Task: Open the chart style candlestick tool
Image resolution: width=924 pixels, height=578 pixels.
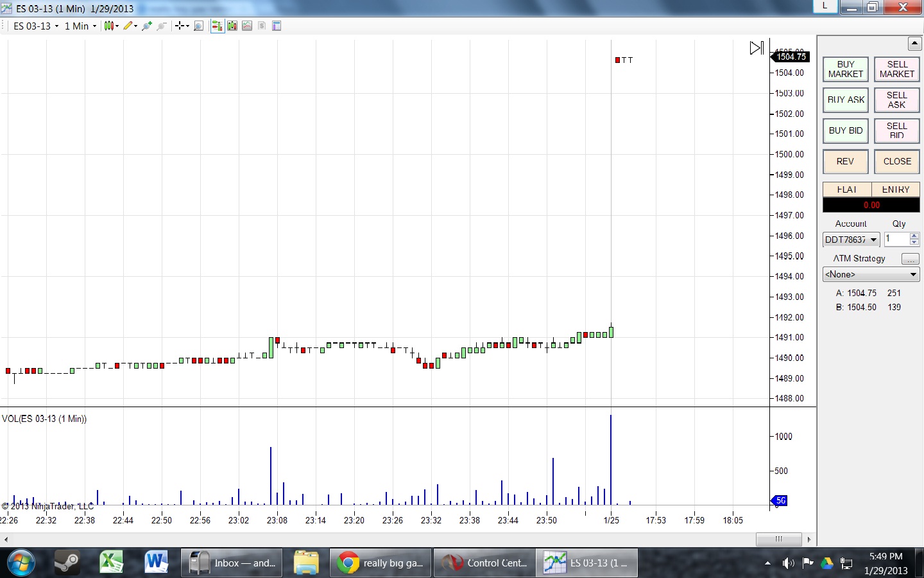Action: tap(109, 26)
